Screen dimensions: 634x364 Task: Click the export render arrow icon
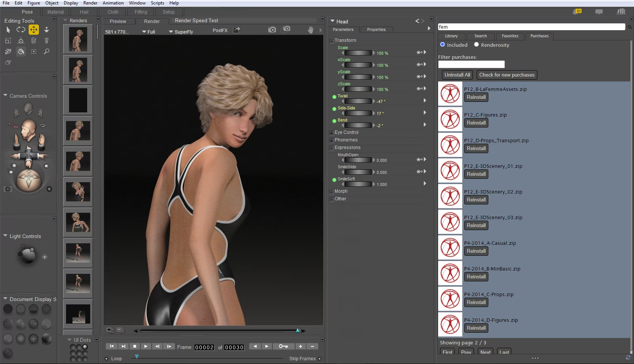pyautogui.click(x=237, y=30)
